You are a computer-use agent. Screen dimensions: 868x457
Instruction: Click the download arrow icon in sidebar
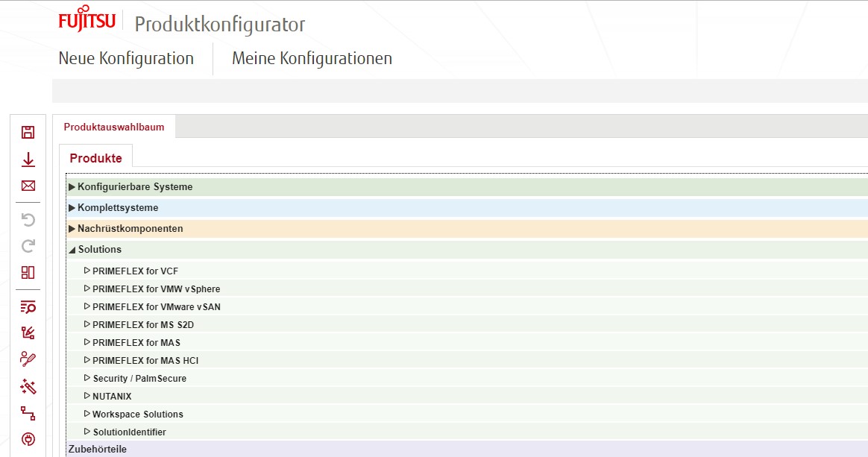[x=28, y=160]
